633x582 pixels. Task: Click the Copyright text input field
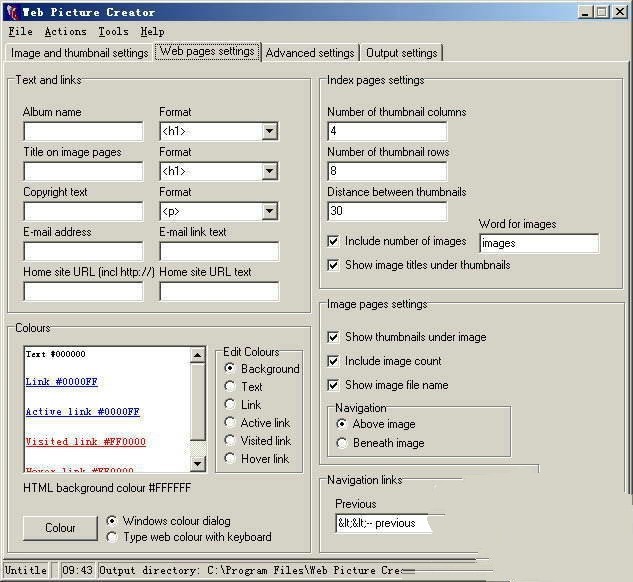[x=83, y=211]
